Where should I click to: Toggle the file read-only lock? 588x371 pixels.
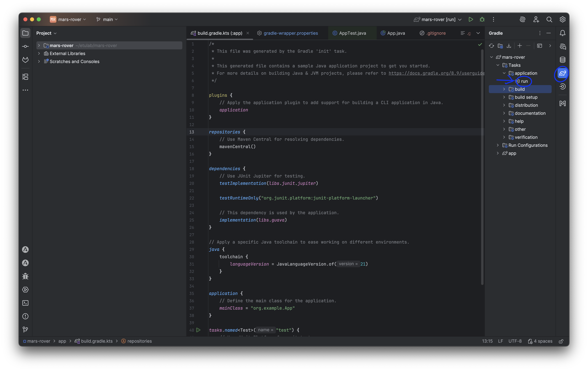click(x=561, y=341)
